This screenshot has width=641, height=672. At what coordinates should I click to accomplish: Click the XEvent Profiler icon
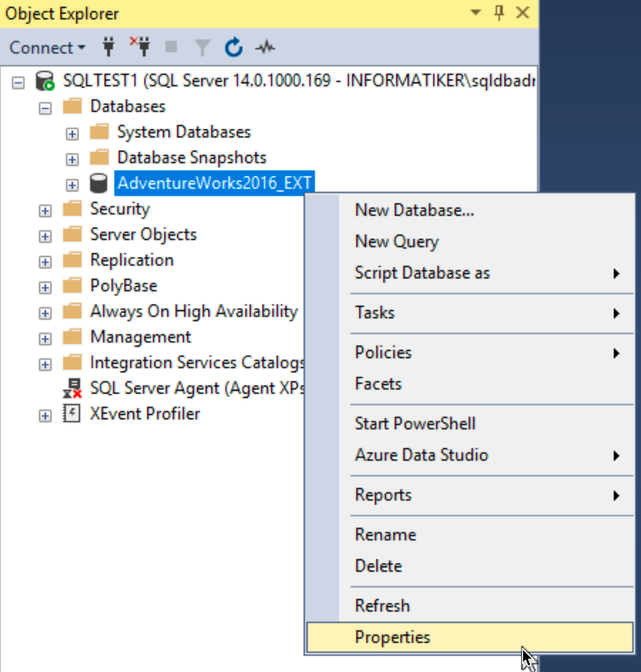[x=72, y=414]
